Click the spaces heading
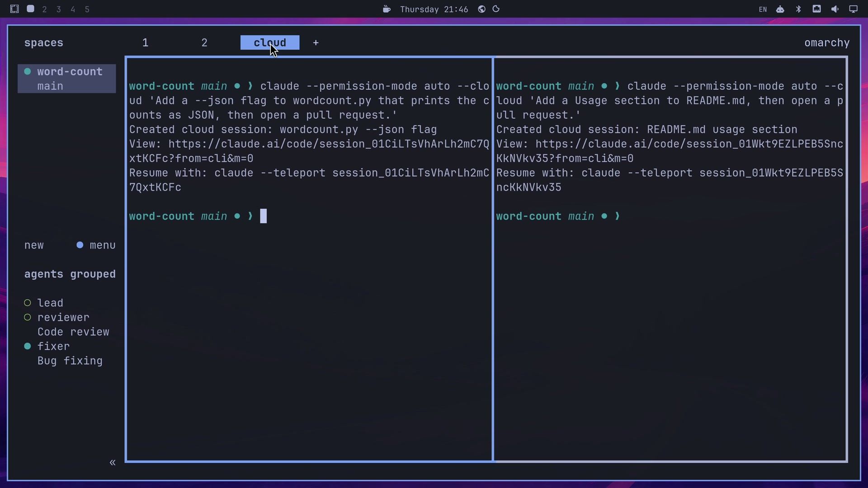This screenshot has width=868, height=488. [44, 42]
